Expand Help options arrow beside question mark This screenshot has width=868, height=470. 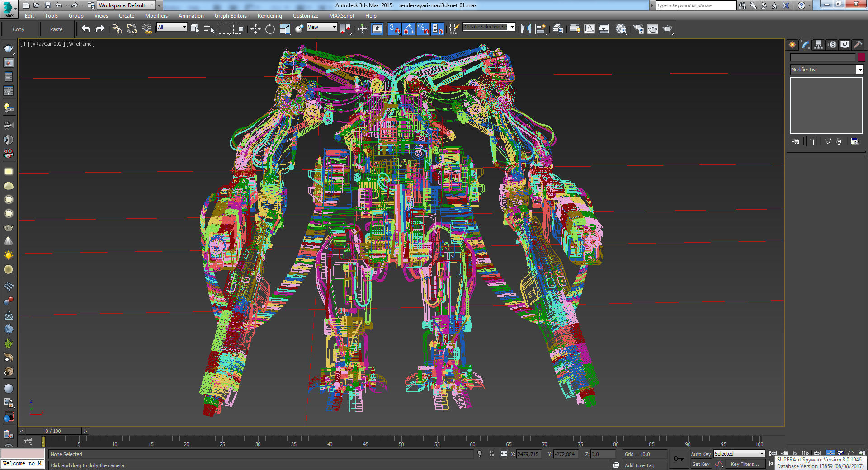click(x=809, y=5)
